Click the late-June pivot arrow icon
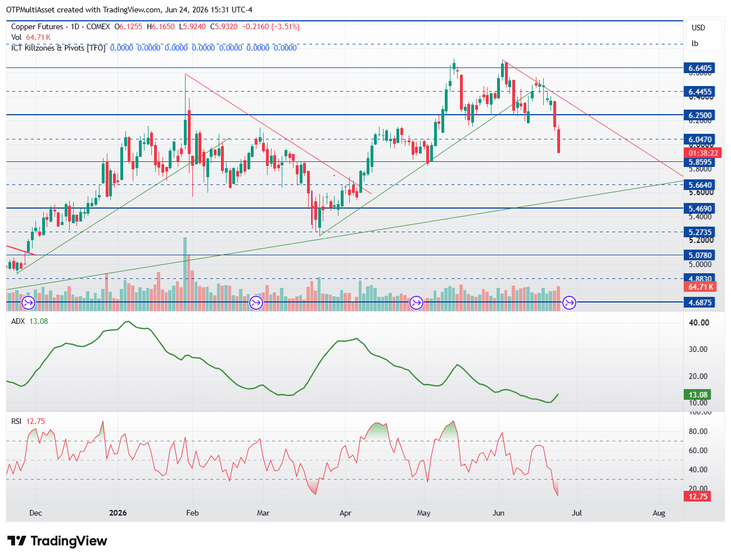Screen dimensions: 731x560 [569, 303]
